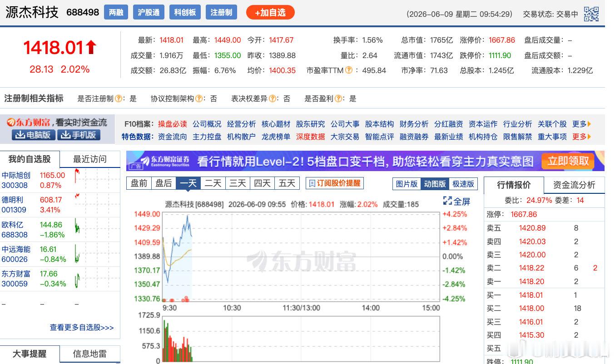Open 融资融券 link
The width and height of the screenshot is (615, 364).
pyautogui.click(x=414, y=137)
